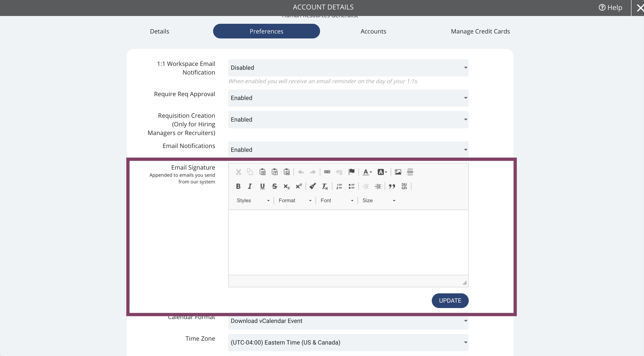Open the Requisition Creation dropdown
The height and width of the screenshot is (356, 644).
(x=348, y=119)
